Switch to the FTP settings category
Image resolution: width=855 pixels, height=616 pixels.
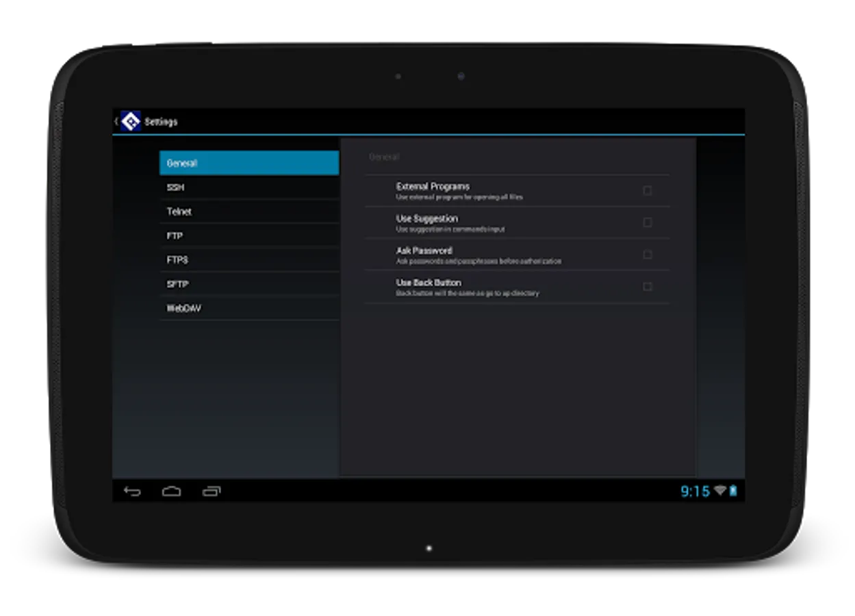click(249, 235)
